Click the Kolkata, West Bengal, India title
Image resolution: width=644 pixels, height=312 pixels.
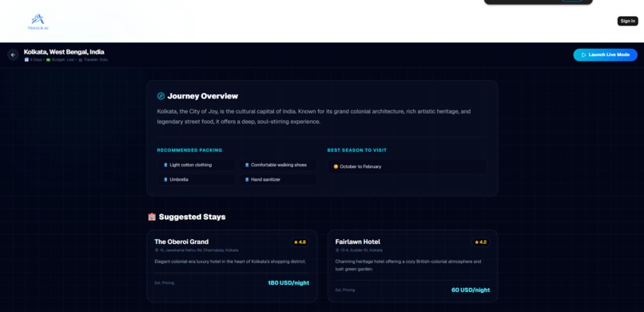[x=64, y=52]
